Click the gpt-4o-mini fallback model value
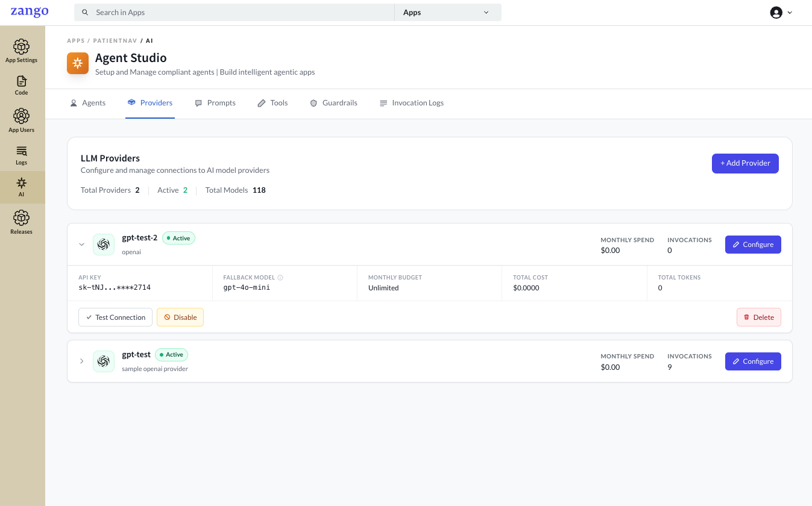Screen dimensions: 812x506 pos(247,288)
